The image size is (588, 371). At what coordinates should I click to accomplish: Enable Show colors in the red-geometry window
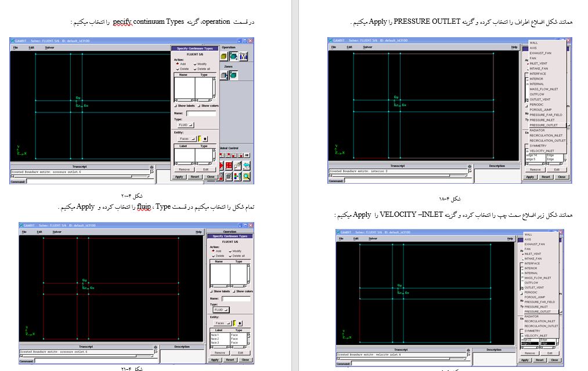(234, 291)
